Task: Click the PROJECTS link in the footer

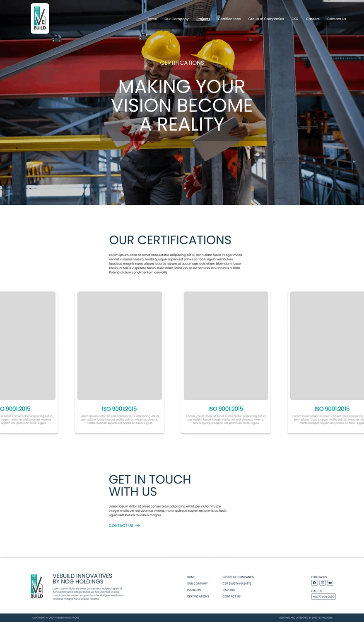Action: tap(194, 590)
